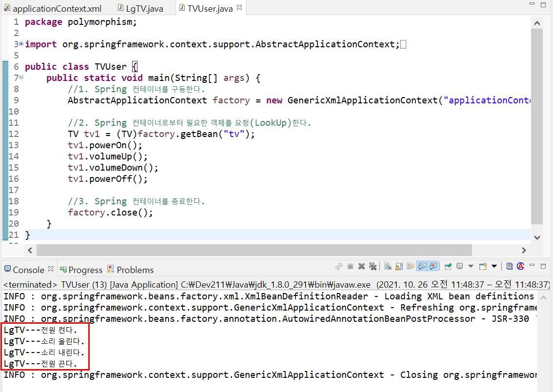Click the colored list icon in Console toolbar

[509, 266]
